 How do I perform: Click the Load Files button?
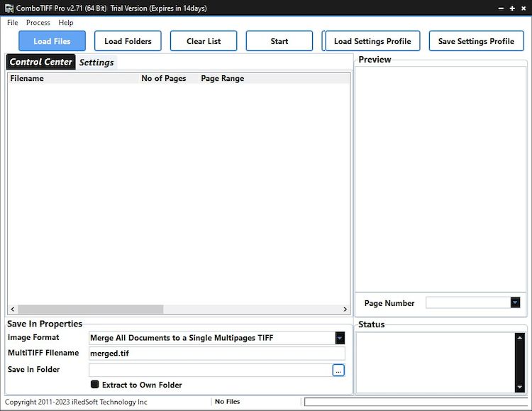pos(52,41)
